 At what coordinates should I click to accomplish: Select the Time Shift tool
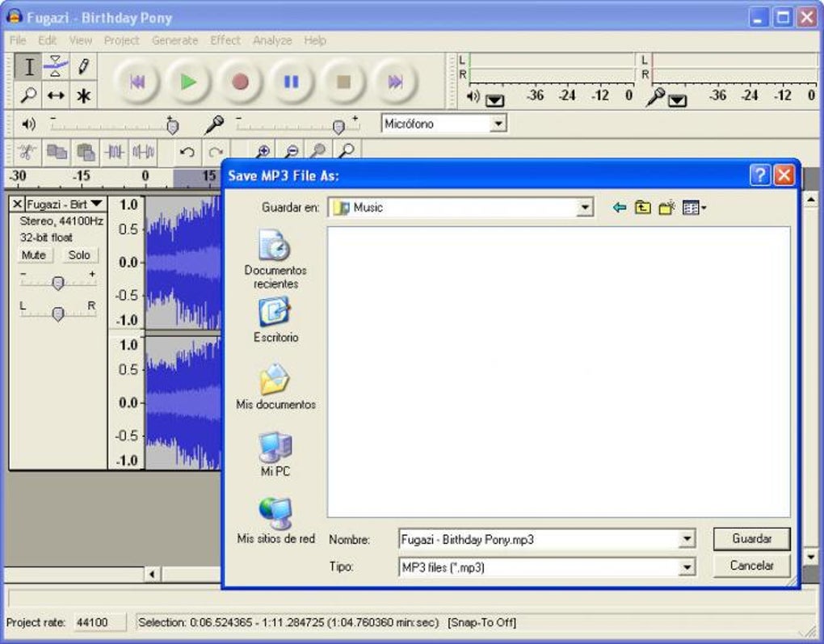(x=56, y=95)
